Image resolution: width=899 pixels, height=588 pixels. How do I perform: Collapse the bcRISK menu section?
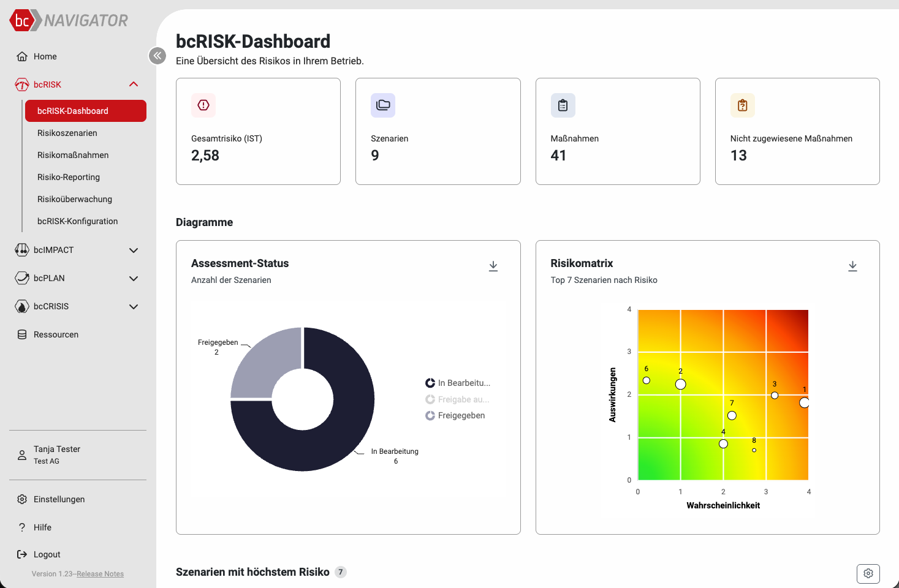pos(134,85)
